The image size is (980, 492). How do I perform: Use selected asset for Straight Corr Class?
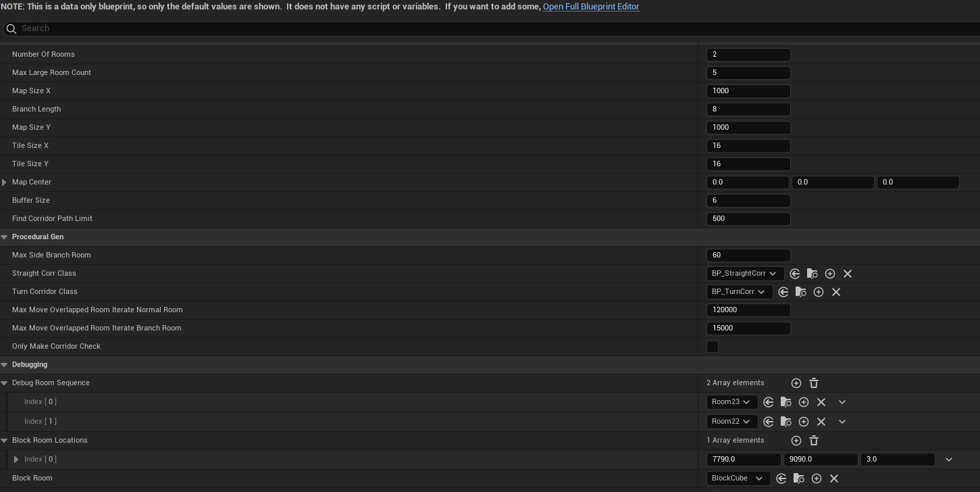tap(795, 274)
